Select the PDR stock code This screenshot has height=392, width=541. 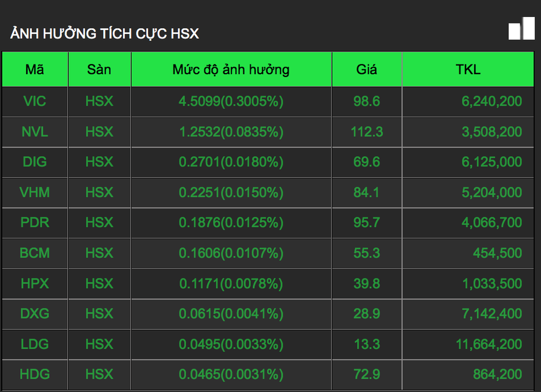click(35, 223)
